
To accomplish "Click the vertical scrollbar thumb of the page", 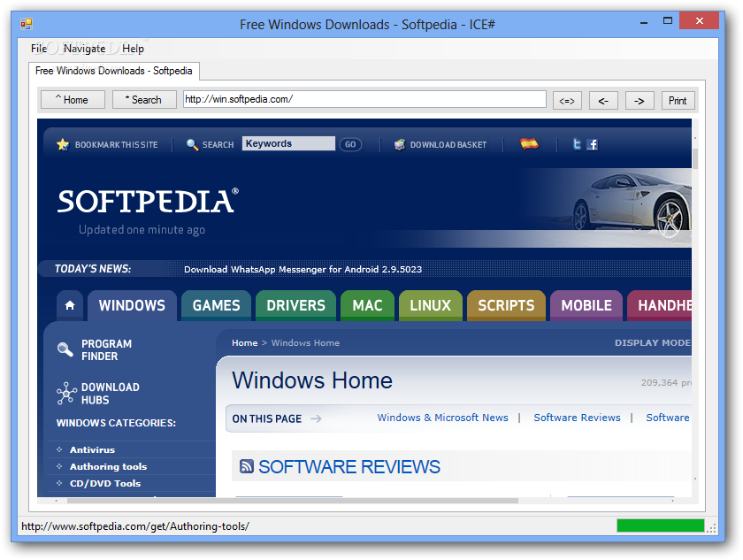I will coord(695,158).
